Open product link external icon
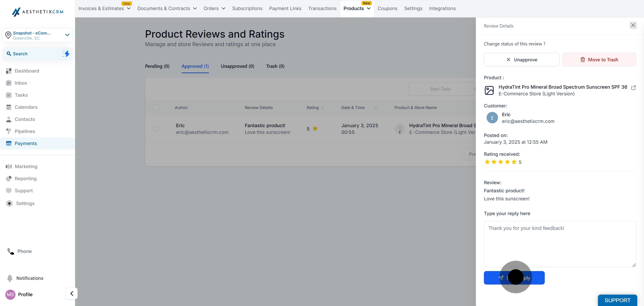This screenshot has width=644, height=306. coord(633,88)
